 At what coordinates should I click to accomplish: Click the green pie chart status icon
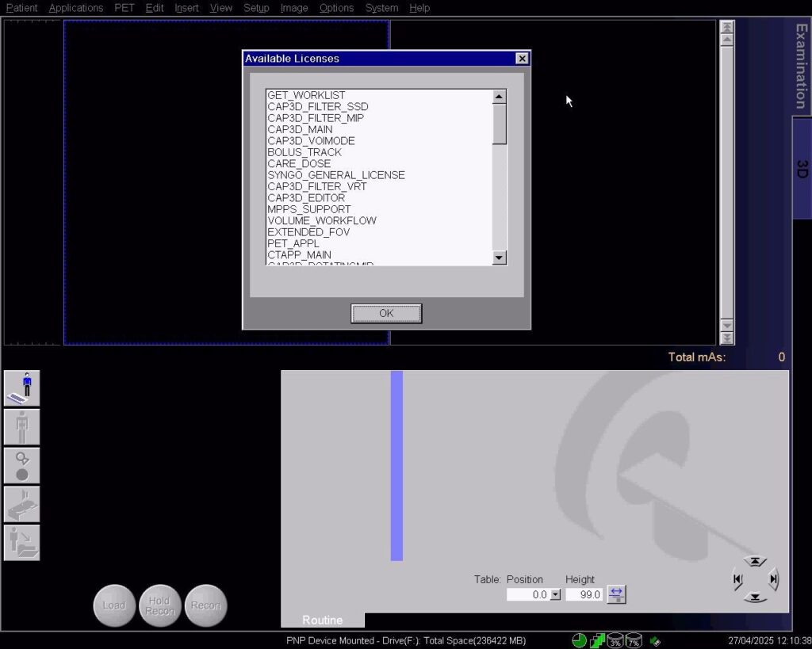click(579, 641)
